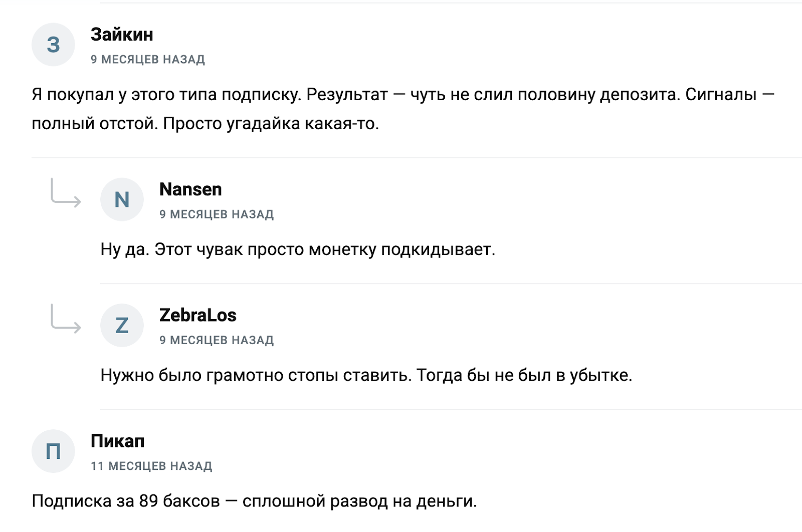Click Зайкин's avatar with letter З
This screenshot has height=532, width=802.
click(x=53, y=45)
